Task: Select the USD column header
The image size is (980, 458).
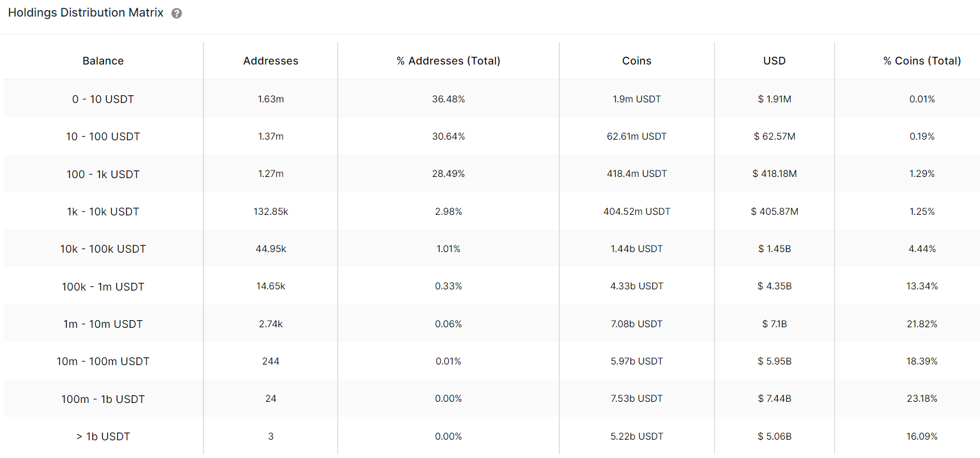Action: 774,61
